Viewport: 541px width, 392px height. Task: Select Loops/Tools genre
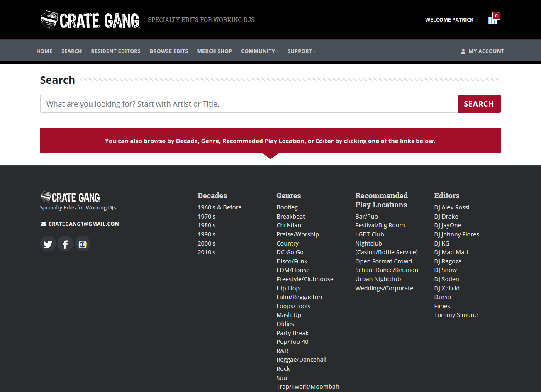[293, 306]
